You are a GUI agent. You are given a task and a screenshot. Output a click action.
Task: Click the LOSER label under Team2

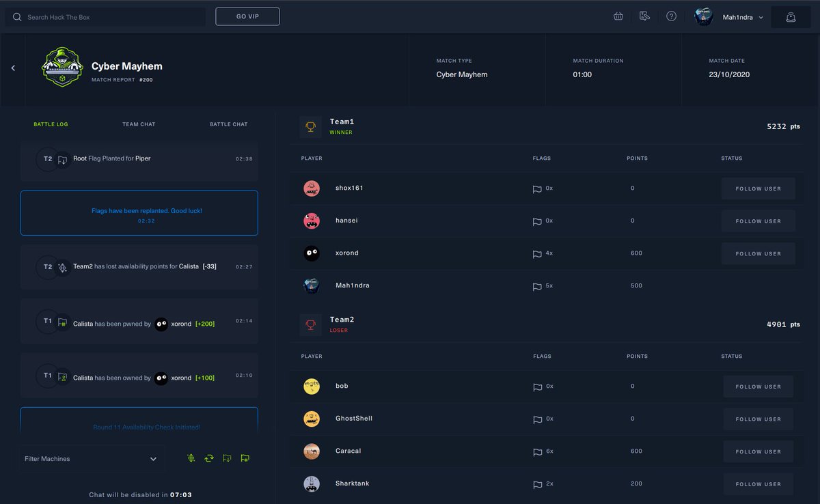pyautogui.click(x=339, y=331)
